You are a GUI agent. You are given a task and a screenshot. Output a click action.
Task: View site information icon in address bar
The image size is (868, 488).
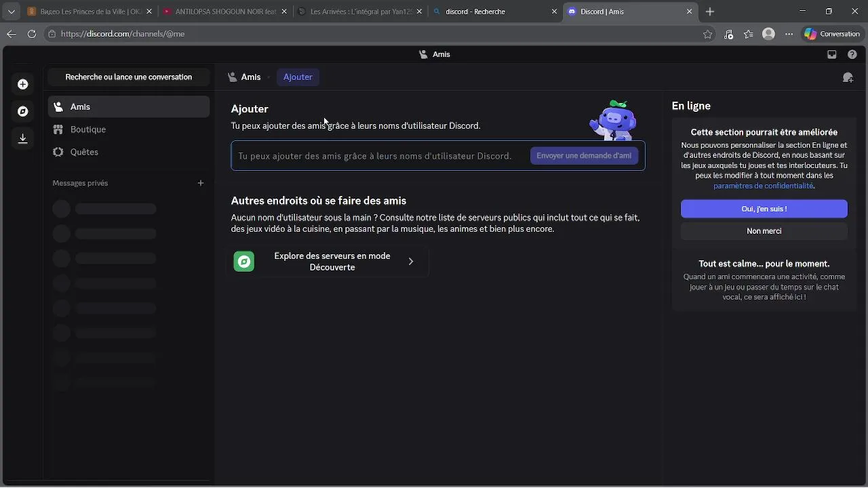(52, 34)
